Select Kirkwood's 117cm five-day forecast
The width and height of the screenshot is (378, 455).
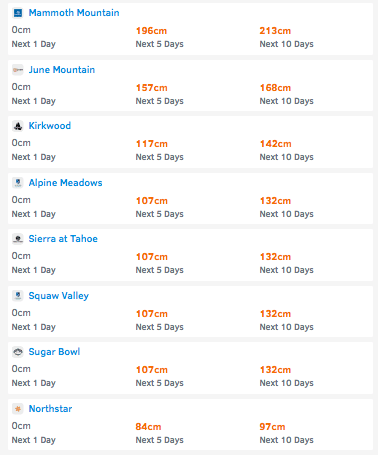(152, 144)
